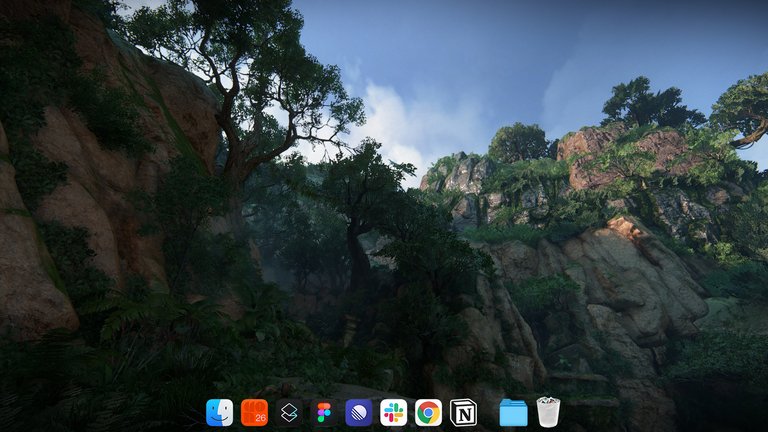This screenshot has height=432, width=768.
Task: Open the blue folder in the dock
Action: [513, 412]
